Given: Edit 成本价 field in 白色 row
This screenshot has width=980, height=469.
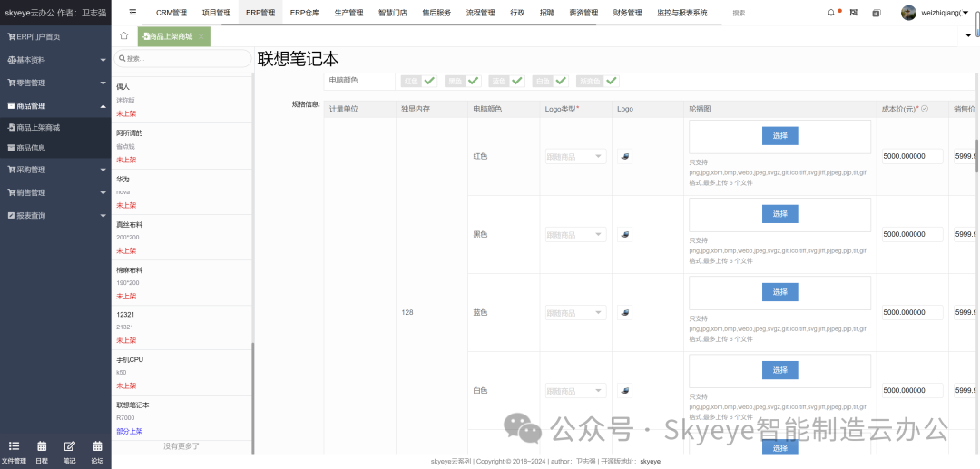Looking at the screenshot, I should pyautogui.click(x=913, y=390).
